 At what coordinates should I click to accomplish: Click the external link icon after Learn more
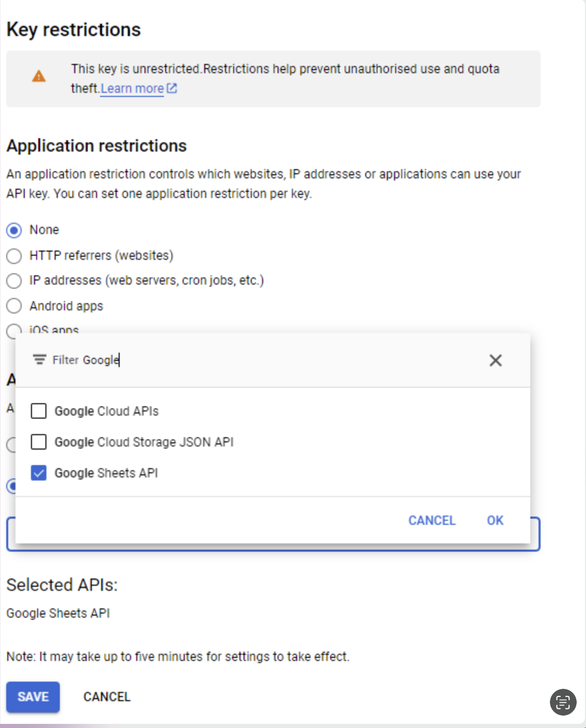[x=172, y=88]
